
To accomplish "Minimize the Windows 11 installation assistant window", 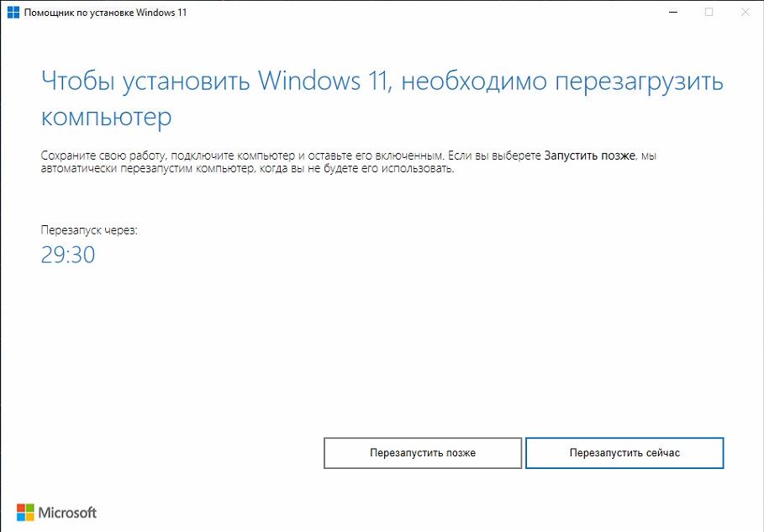I will 673,12.
